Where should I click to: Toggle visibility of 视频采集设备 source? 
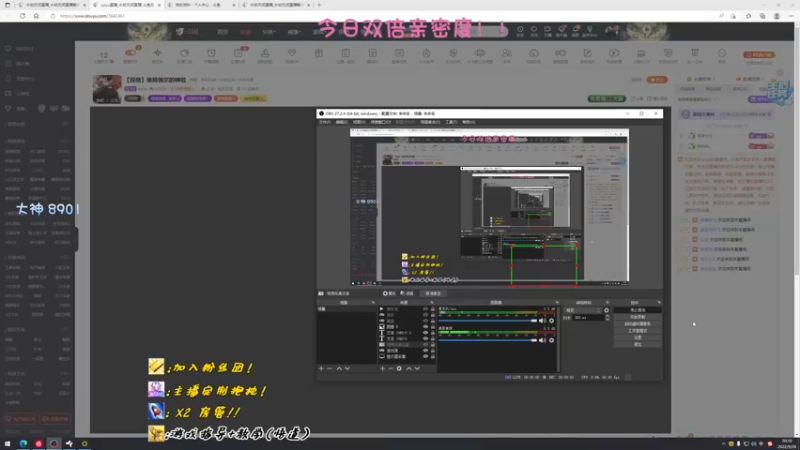pos(426,345)
